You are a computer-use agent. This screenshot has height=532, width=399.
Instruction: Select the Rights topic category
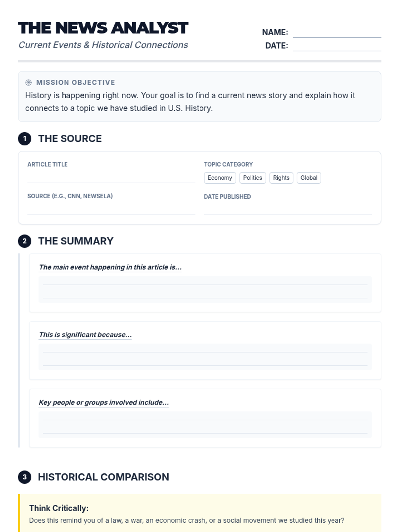pyautogui.click(x=281, y=178)
